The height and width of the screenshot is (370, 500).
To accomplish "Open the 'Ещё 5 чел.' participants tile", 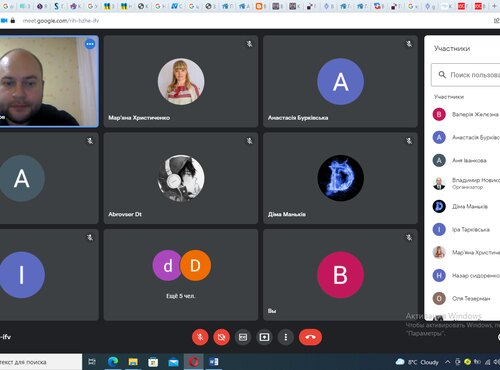I will coord(181,275).
